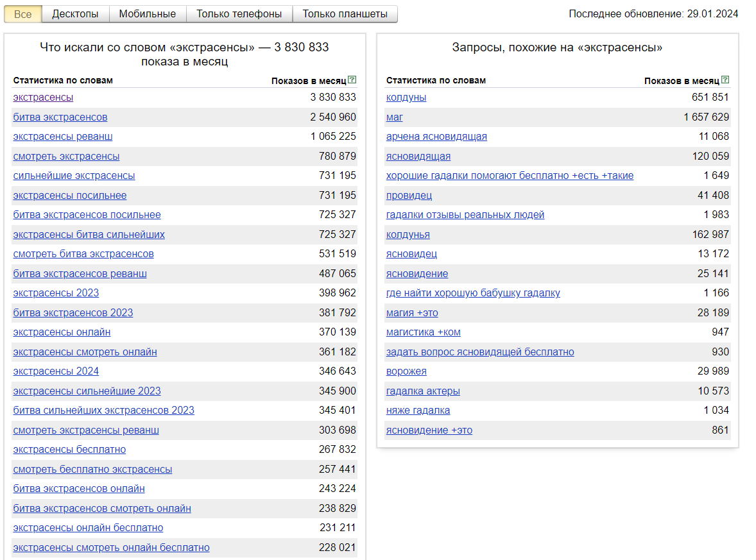Click the "ясновидец" link
756x560 pixels.
(411, 253)
